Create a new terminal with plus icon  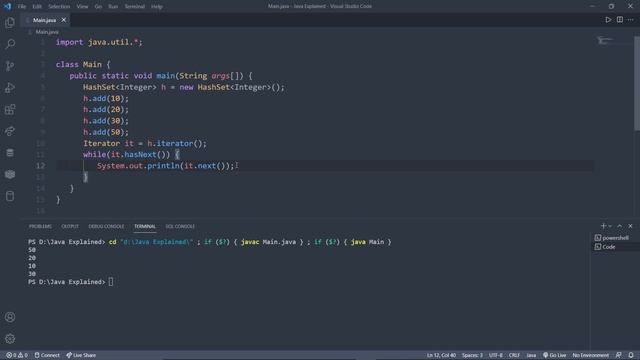coord(603,226)
